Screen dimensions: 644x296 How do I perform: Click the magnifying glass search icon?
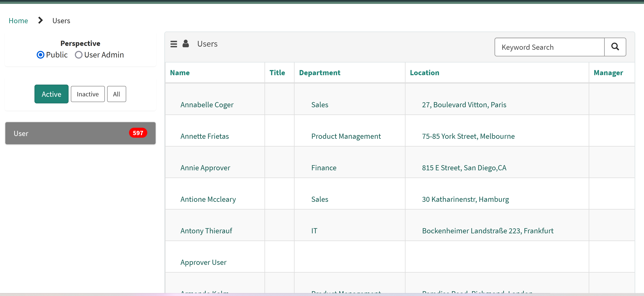[x=615, y=47]
